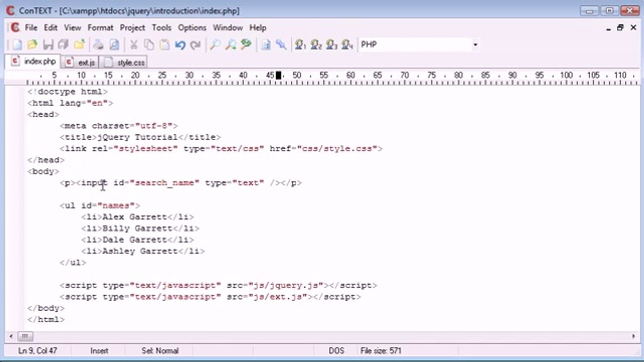
Task: Click the '</html>' closing tag line
Action: click(x=46, y=320)
